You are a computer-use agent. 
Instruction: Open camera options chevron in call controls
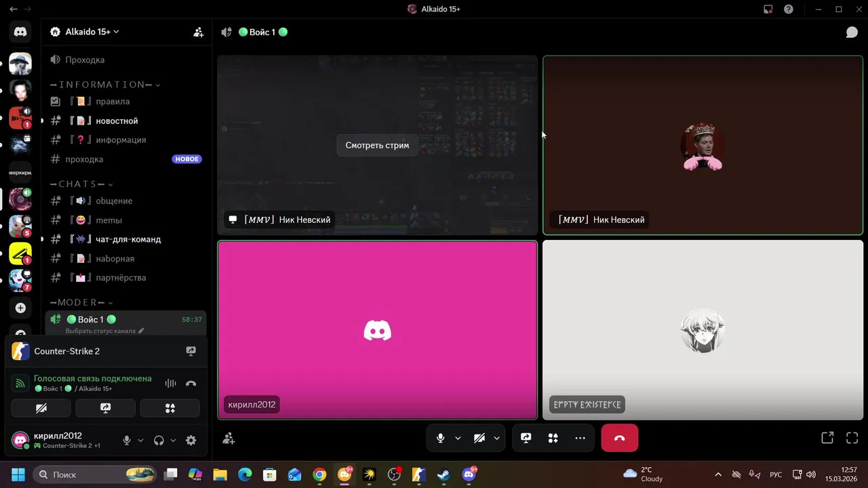pos(497,438)
